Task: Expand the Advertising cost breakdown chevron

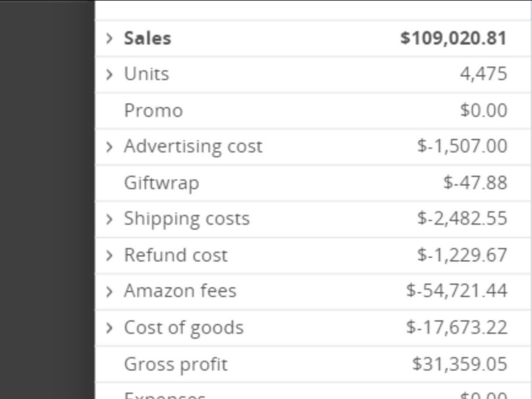Action: (x=109, y=147)
